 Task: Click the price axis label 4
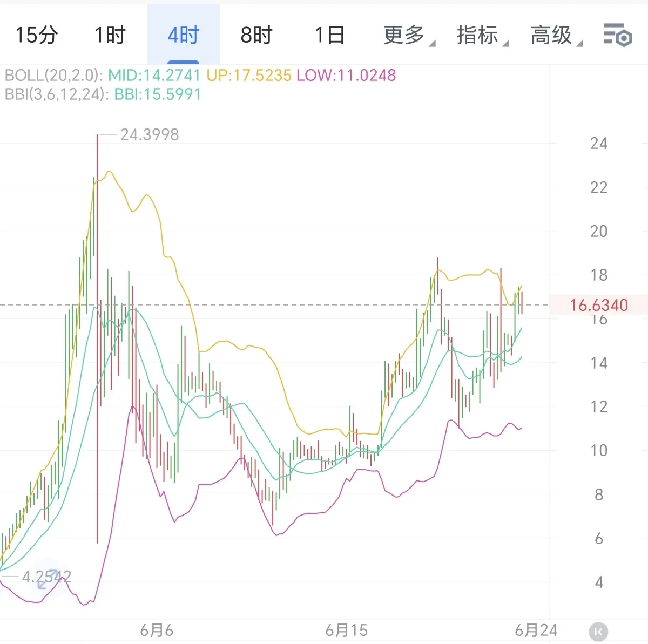tap(599, 582)
